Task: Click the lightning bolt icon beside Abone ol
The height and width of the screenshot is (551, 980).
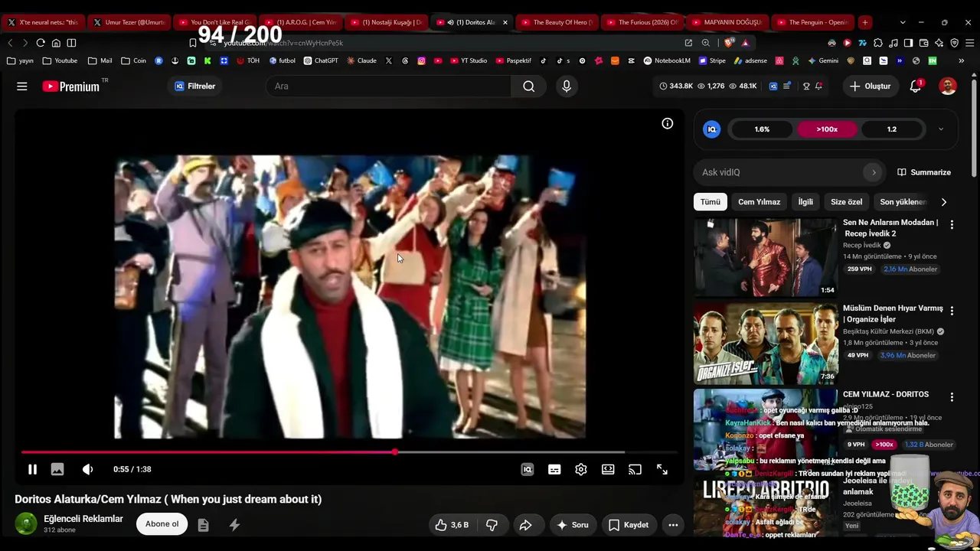Action: (x=234, y=525)
